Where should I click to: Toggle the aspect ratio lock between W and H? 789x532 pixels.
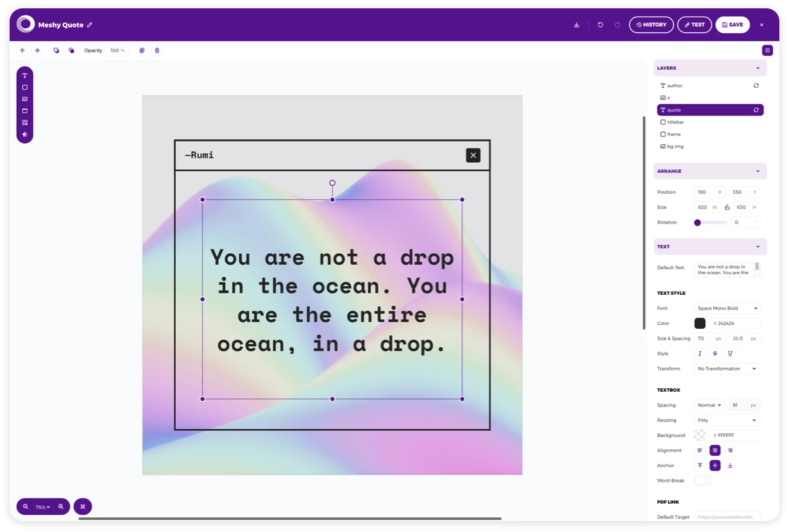(x=727, y=208)
